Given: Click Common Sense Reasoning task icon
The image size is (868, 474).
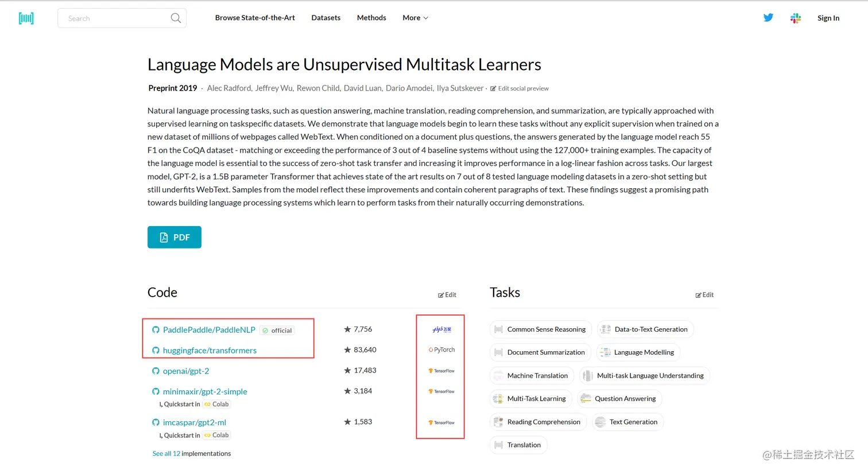Looking at the screenshot, I should pos(498,329).
